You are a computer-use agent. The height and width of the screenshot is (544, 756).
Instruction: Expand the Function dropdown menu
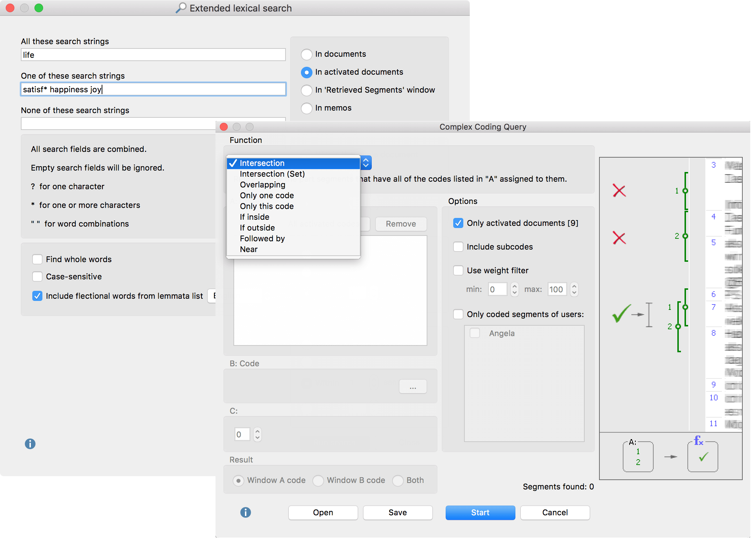(365, 163)
